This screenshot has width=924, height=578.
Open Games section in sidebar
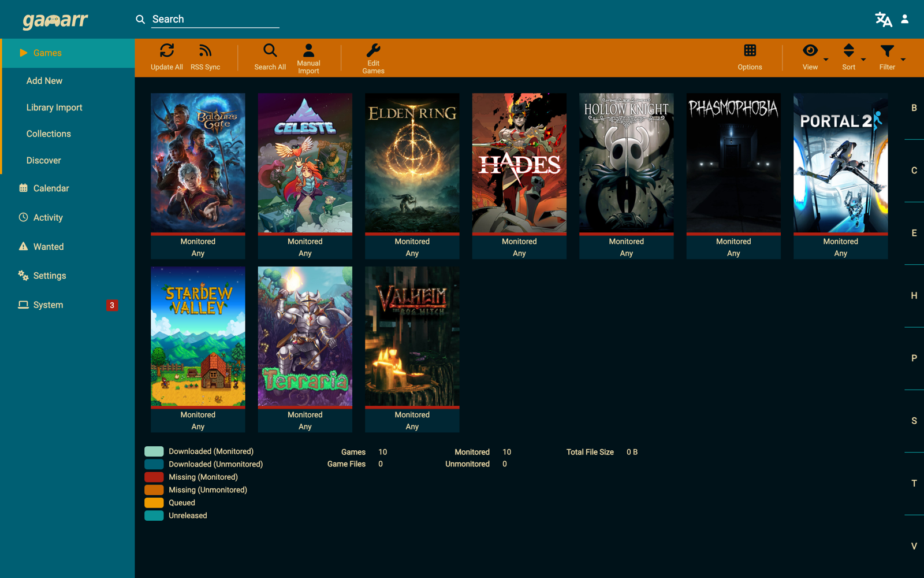point(68,53)
